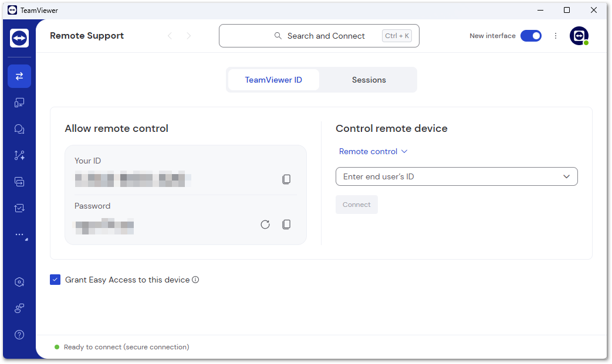Switch to the TeamViewer ID tab
Screen dimensions: 612x364
273,80
